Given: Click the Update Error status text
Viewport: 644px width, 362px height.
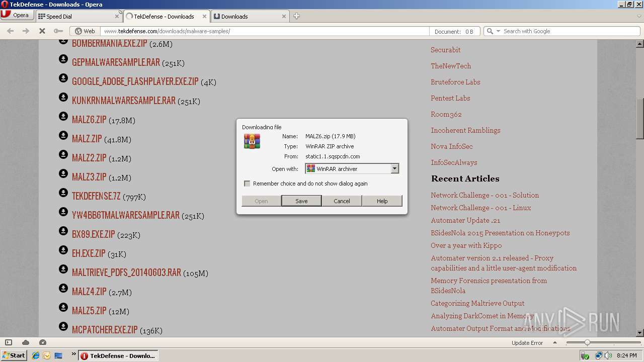Looking at the screenshot, I should point(527,343).
